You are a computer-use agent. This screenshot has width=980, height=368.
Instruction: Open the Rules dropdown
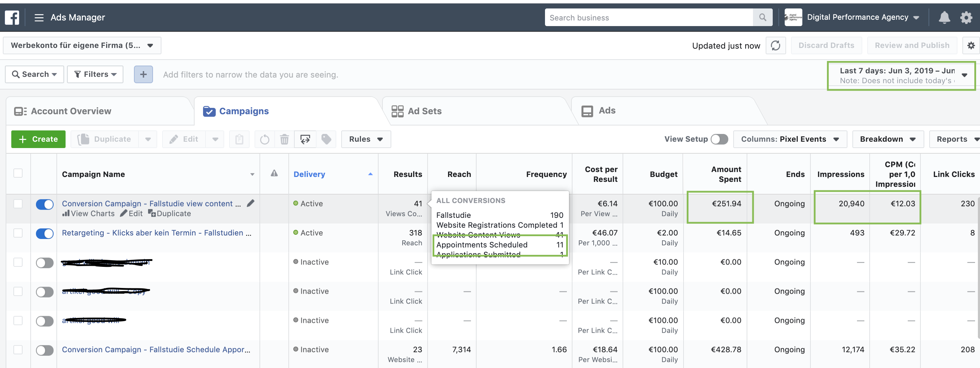pyautogui.click(x=366, y=139)
